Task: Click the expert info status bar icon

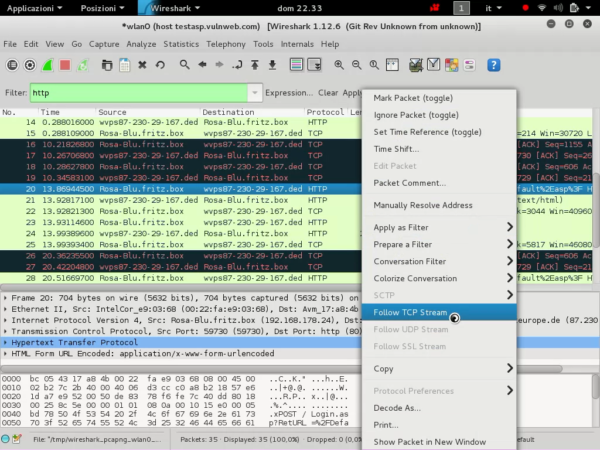Action: pyautogui.click(x=5, y=439)
